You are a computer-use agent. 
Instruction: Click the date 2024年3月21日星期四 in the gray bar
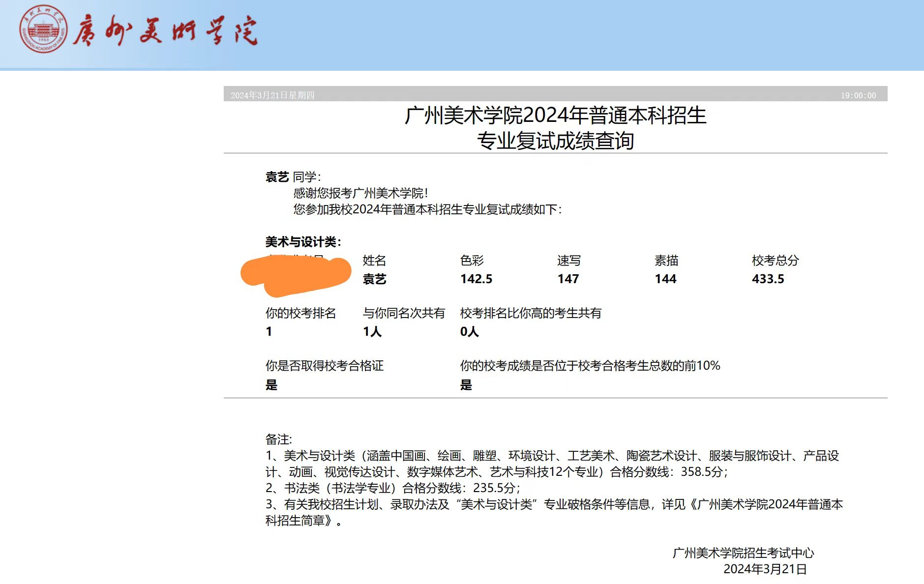(x=272, y=95)
